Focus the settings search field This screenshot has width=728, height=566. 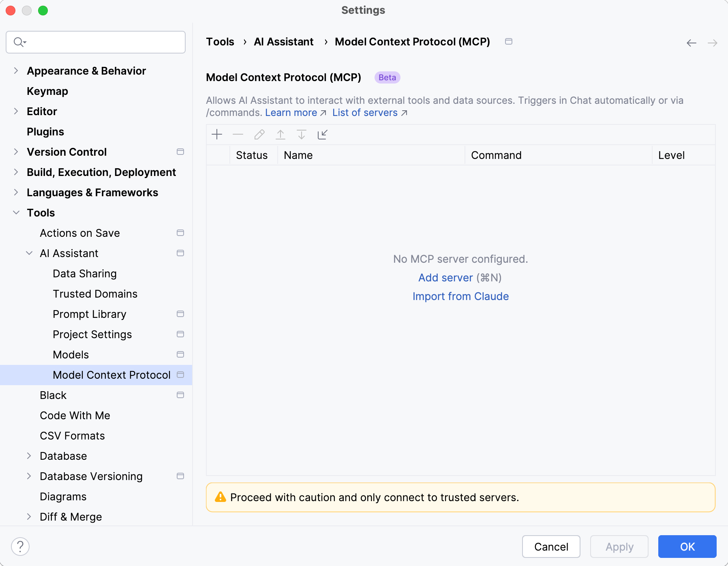(x=101, y=42)
